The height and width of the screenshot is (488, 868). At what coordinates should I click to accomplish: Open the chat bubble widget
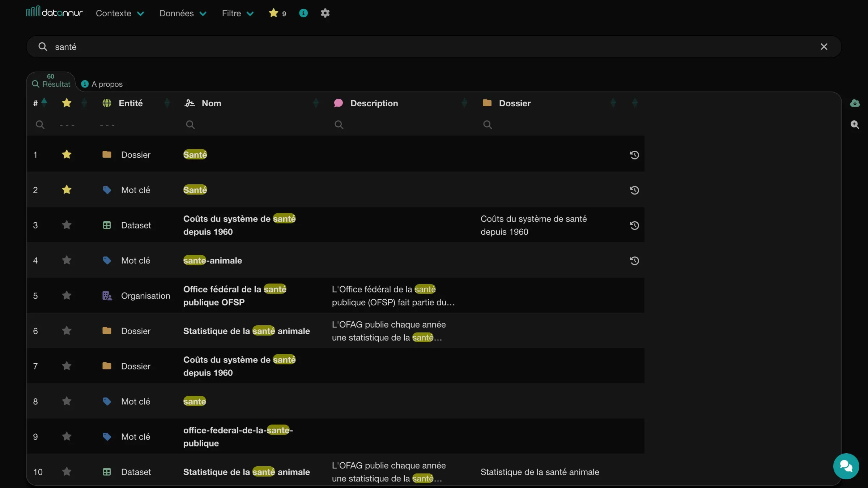pyautogui.click(x=846, y=466)
